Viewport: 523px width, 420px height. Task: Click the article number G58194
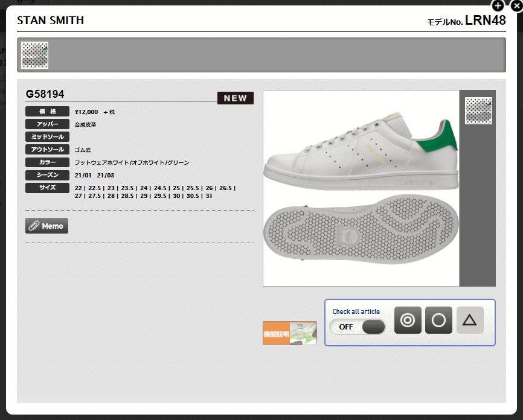coord(45,94)
